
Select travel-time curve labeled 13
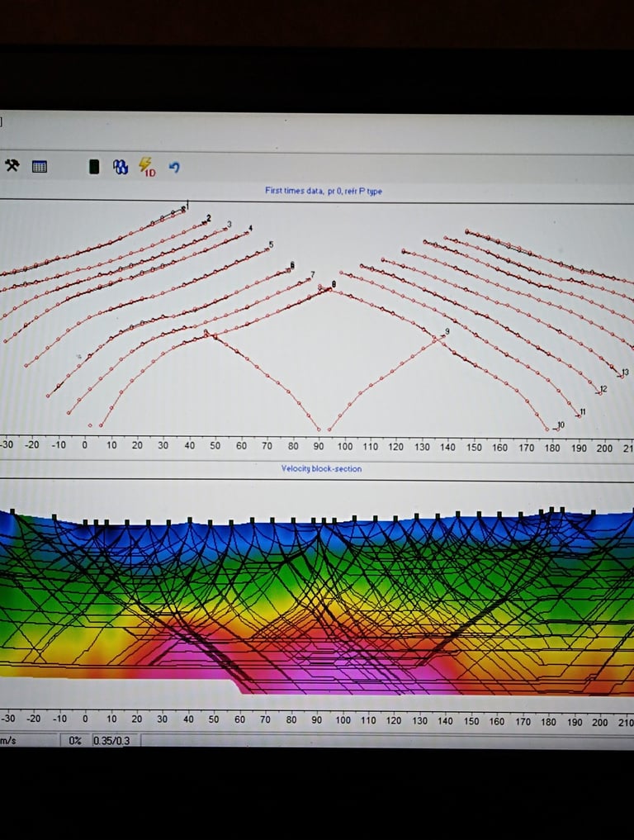pyautogui.click(x=625, y=372)
